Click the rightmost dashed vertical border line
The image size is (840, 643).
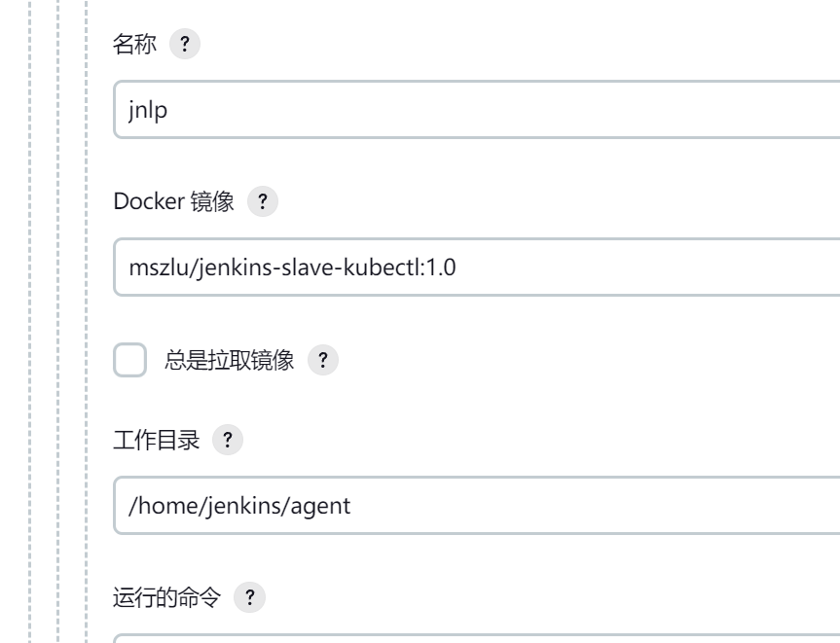point(86,321)
